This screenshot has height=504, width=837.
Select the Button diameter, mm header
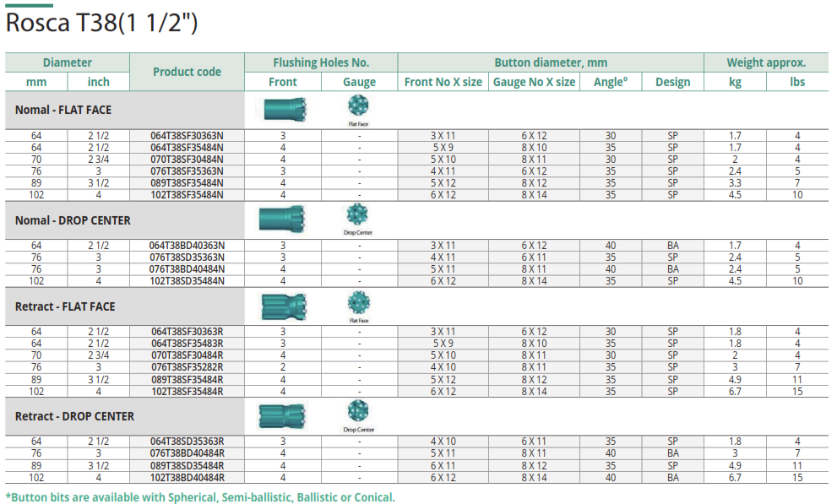[x=551, y=62]
